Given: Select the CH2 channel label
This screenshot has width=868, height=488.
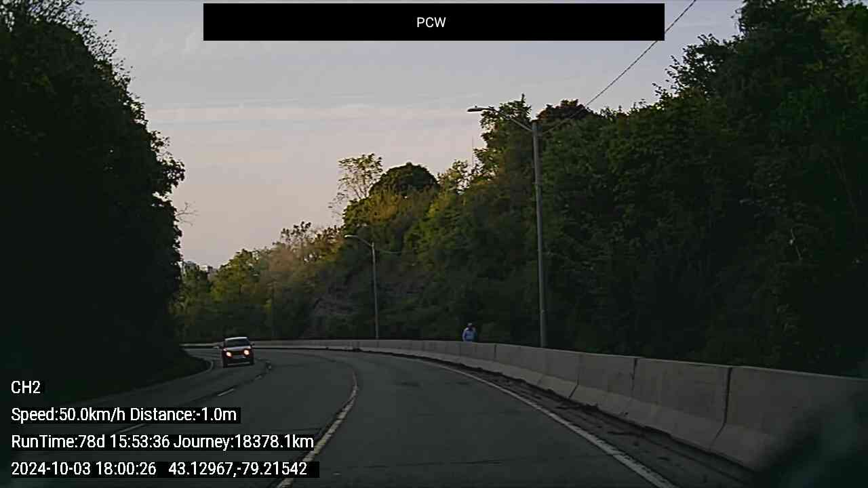Looking at the screenshot, I should click(x=26, y=388).
